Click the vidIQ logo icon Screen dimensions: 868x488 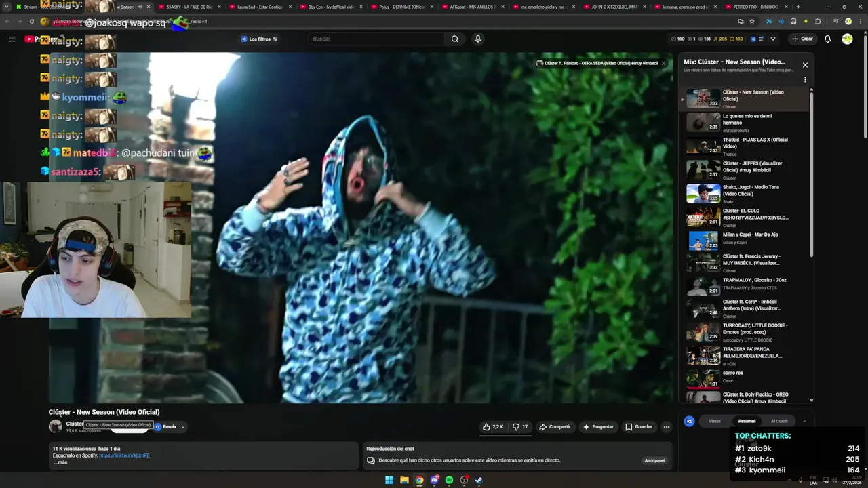[x=689, y=421]
